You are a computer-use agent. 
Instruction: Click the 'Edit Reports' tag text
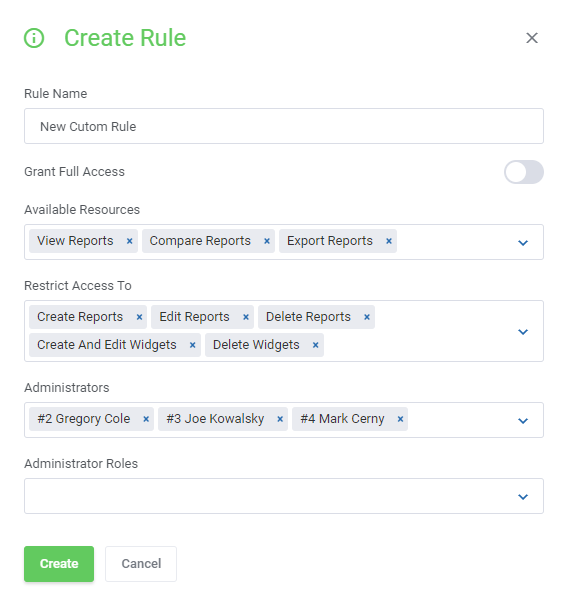[194, 317]
